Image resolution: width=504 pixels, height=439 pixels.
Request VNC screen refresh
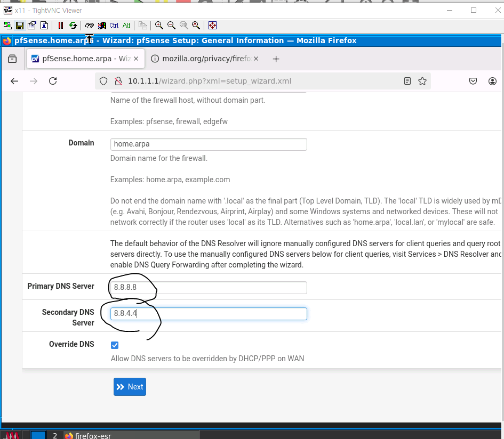(x=73, y=26)
